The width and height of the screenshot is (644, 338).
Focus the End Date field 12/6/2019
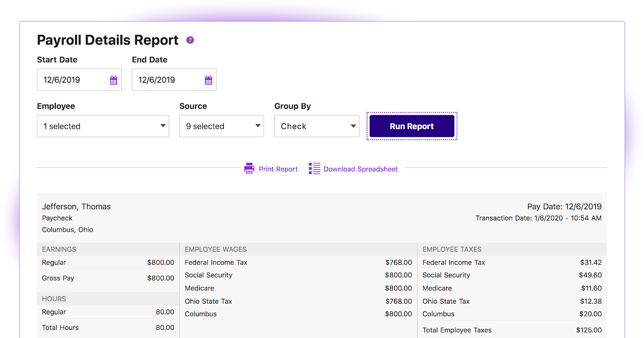click(x=174, y=80)
